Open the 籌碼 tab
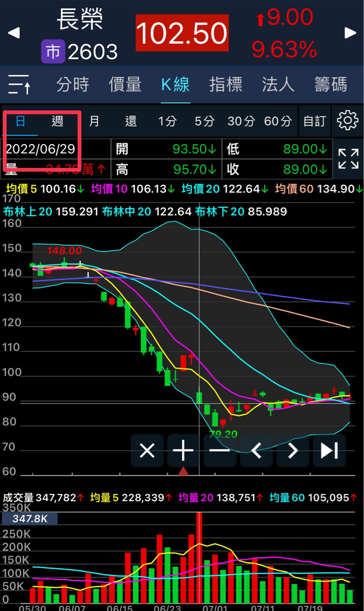 (331, 84)
